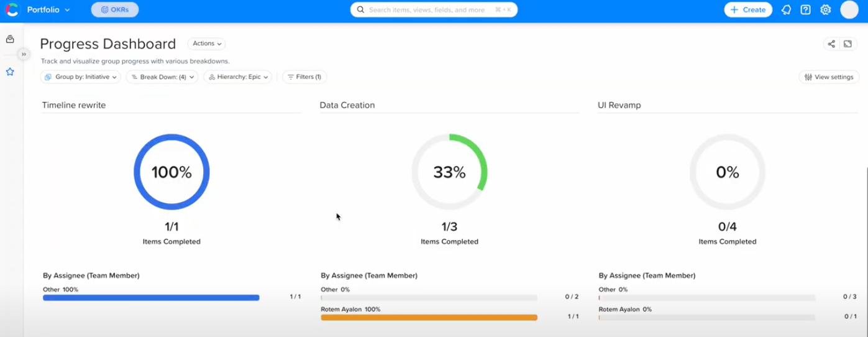Click the briefcase icon in sidebar
This screenshot has width=868, height=337.
click(x=10, y=39)
